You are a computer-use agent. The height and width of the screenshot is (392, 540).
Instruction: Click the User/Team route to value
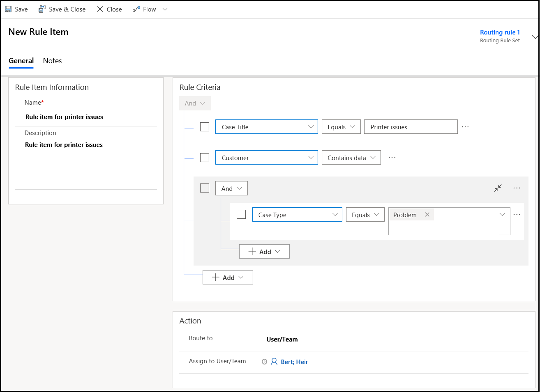click(x=282, y=339)
